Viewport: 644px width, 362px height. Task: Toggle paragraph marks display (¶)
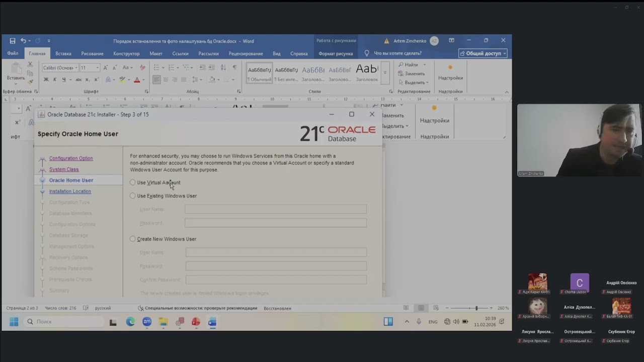[x=234, y=67]
